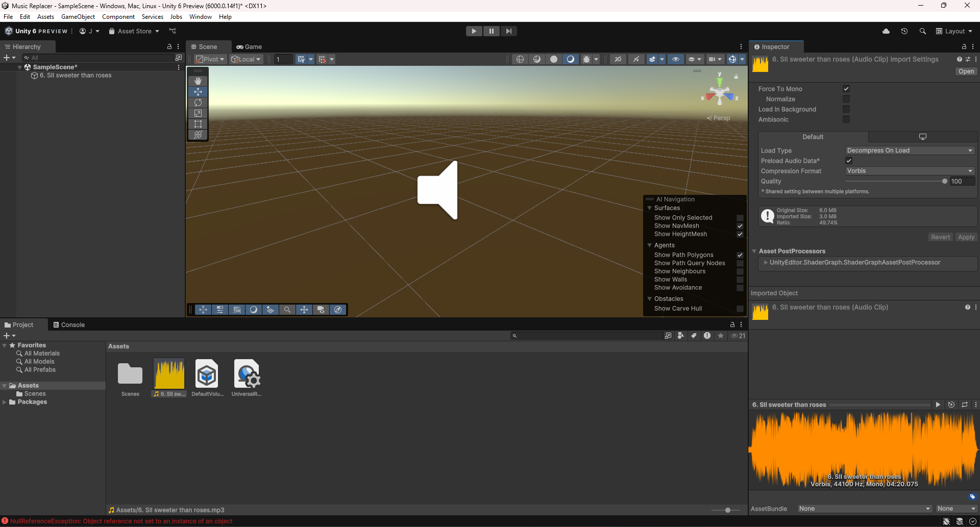Toggle Show HeightMesh checkbox
980x527 pixels.
coord(740,234)
